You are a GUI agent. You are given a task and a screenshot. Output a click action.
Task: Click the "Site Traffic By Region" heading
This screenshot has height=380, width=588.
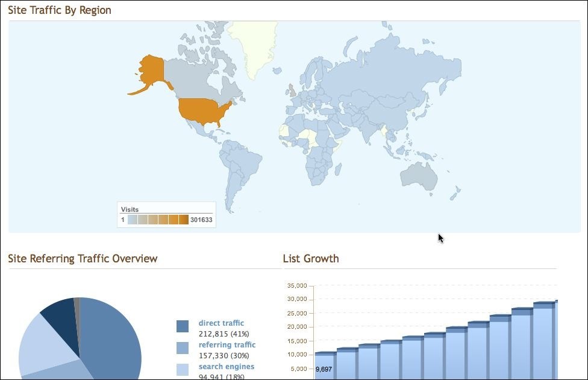[x=60, y=10]
